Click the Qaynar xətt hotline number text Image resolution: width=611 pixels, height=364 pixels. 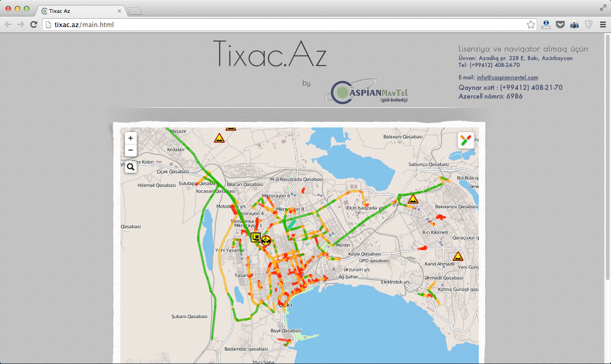click(x=510, y=88)
